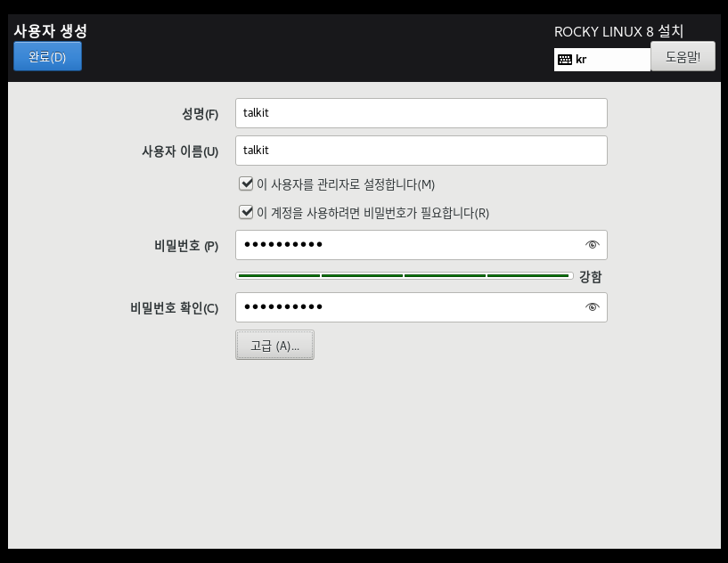Focus the 비밀번호 확인(C) confirm field
This screenshot has width=728, height=563.
tap(421, 307)
